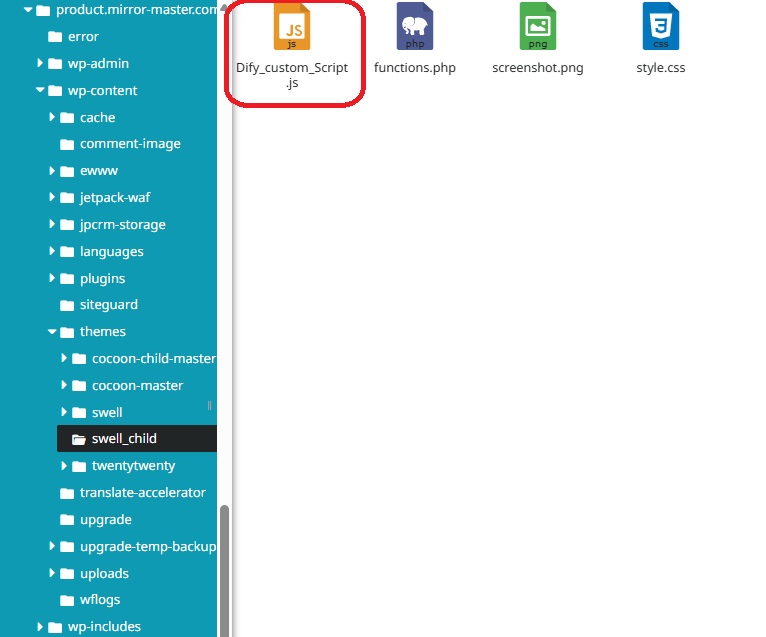The width and height of the screenshot is (766, 637).
Task: Select the style.css file icon
Action: [x=660, y=28]
